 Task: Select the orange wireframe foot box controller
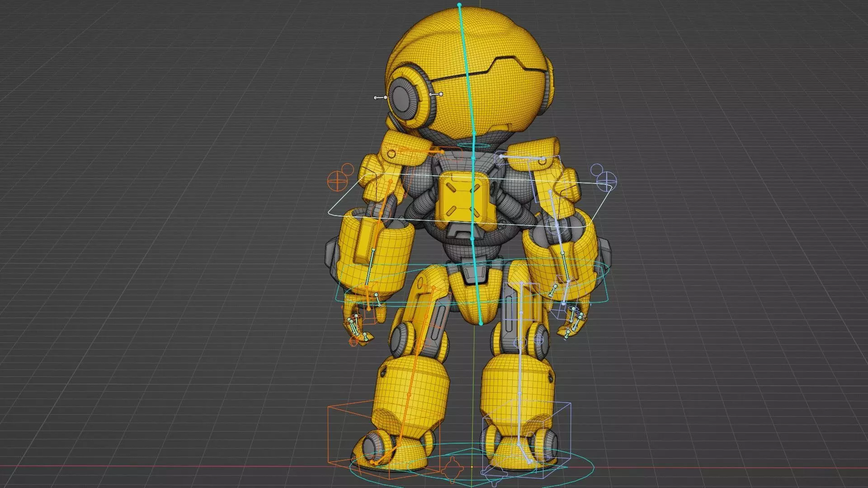[x=383, y=440]
